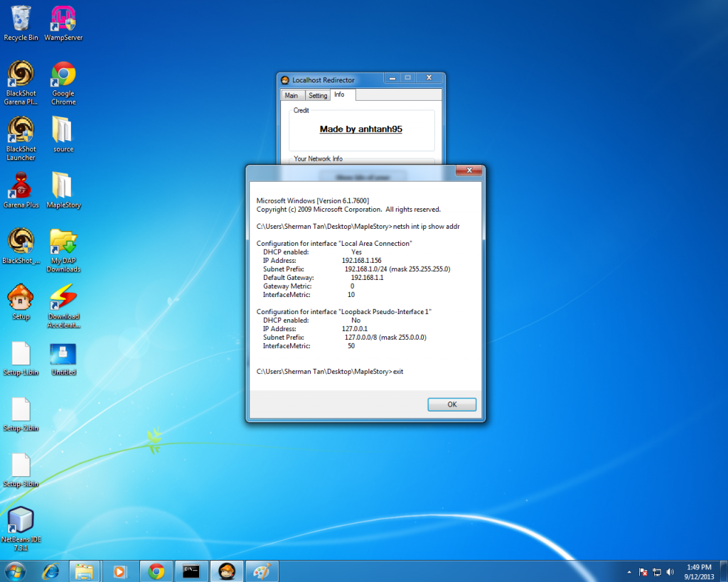Image resolution: width=728 pixels, height=582 pixels.
Task: Open the volume control in the system tray
Action: [x=669, y=571]
